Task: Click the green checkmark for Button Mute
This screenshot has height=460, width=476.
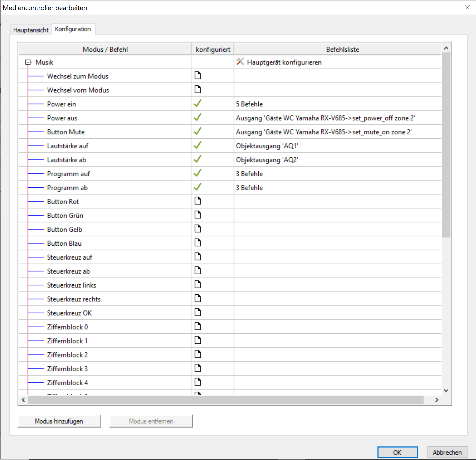Action: coord(197,131)
